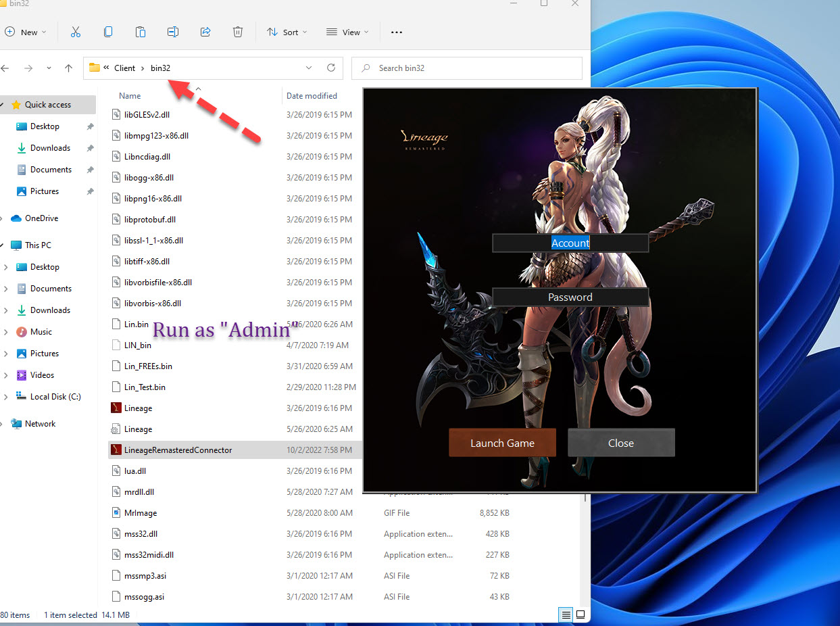This screenshot has height=626, width=840.
Task: Refresh the bin32 folder
Action: click(331, 68)
